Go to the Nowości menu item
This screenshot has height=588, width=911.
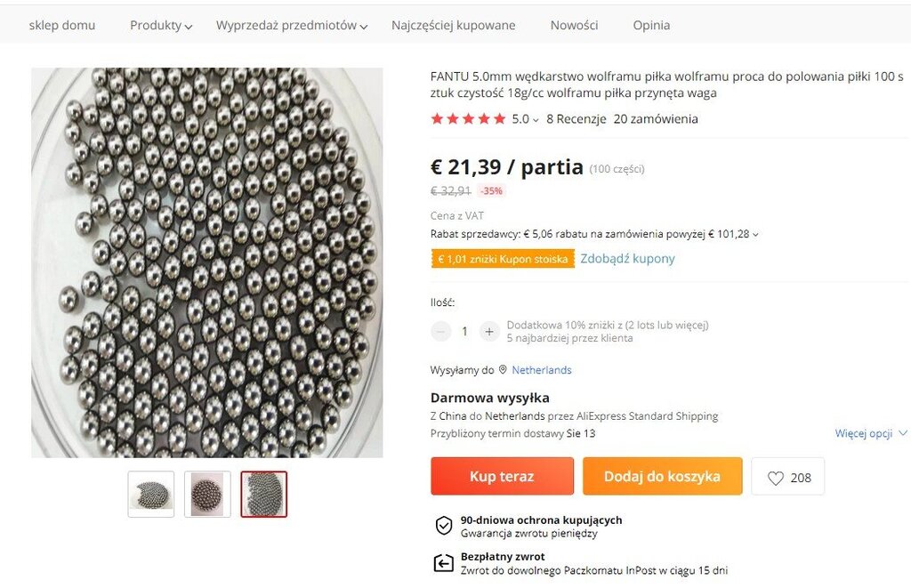pyautogui.click(x=574, y=26)
